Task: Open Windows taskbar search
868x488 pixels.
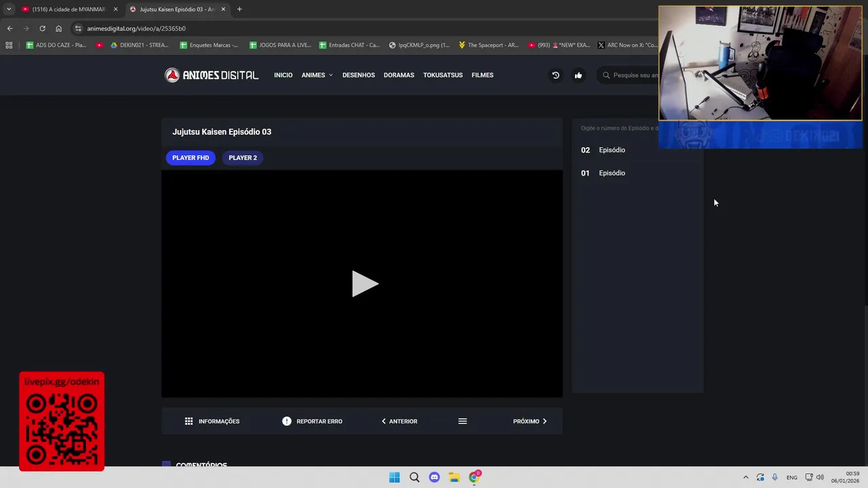Action: (x=414, y=477)
